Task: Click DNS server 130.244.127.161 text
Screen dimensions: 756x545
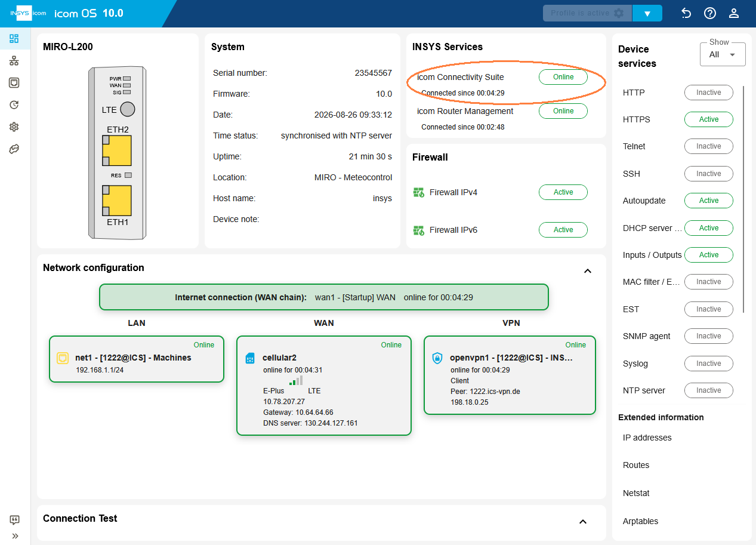Action: point(310,423)
